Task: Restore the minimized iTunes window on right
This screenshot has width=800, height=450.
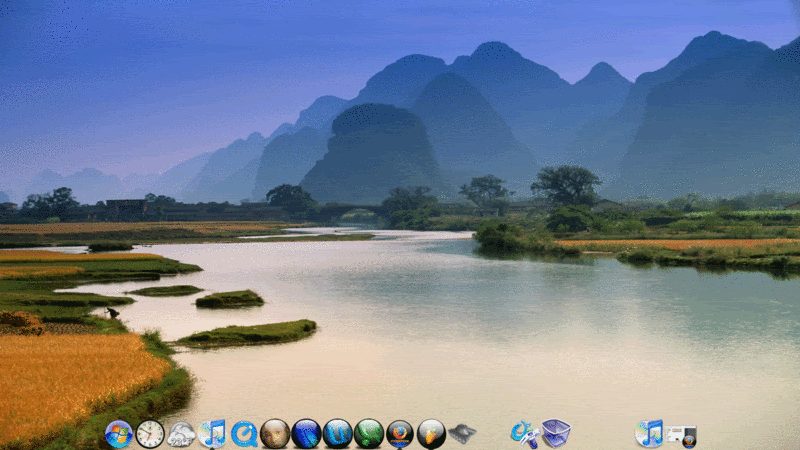Action: [649, 434]
